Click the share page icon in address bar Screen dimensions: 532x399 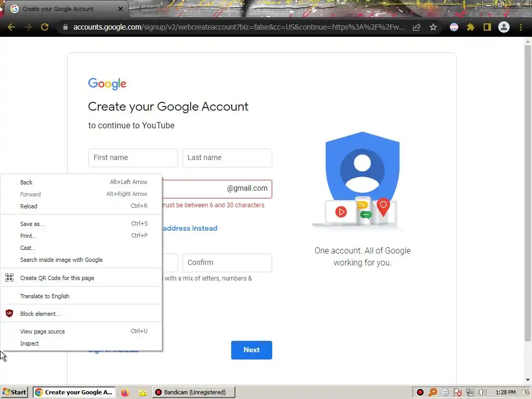point(417,28)
